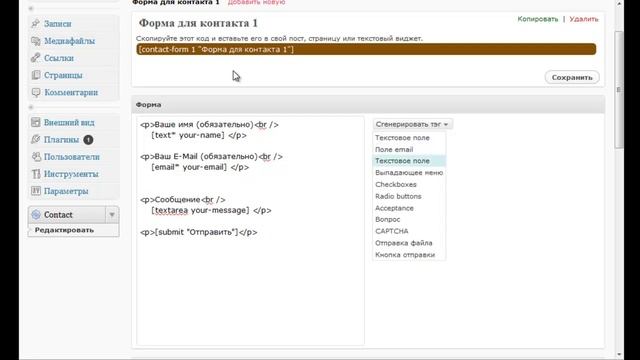This screenshot has height=360, width=640.
Task: Open the Параметры menu
Action: point(66,191)
